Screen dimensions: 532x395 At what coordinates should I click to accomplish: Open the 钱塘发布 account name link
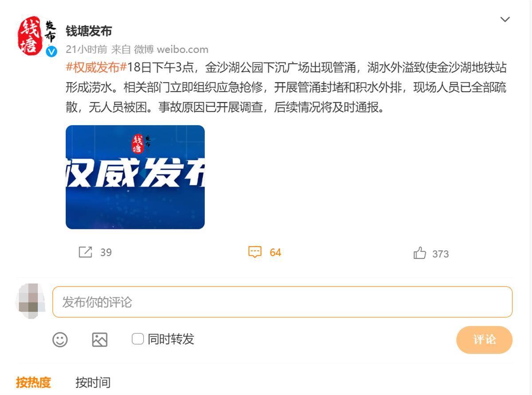coord(89,31)
